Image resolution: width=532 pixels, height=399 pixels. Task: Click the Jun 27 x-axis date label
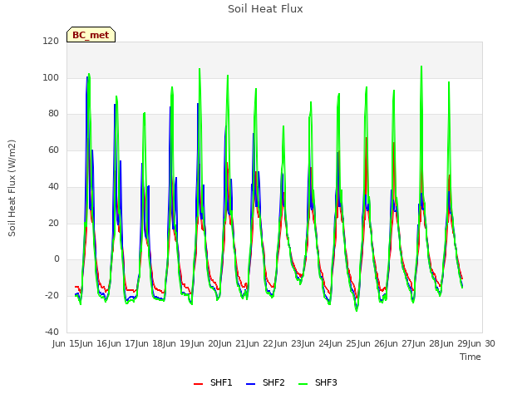tap(400, 343)
